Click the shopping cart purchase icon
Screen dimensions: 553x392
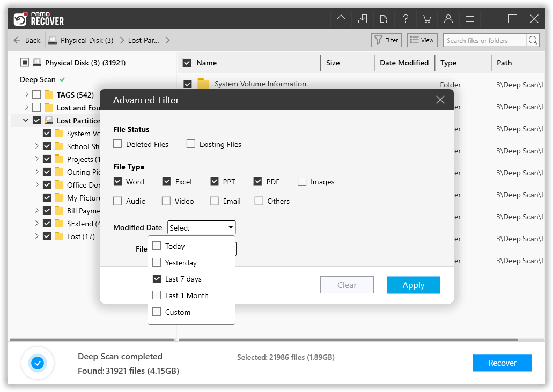pos(426,18)
